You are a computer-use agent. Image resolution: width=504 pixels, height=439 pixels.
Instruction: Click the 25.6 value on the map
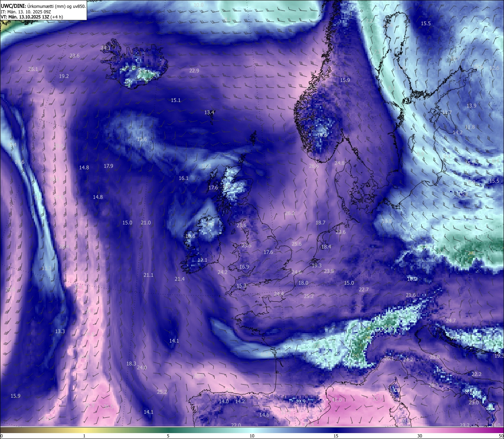click(296, 244)
